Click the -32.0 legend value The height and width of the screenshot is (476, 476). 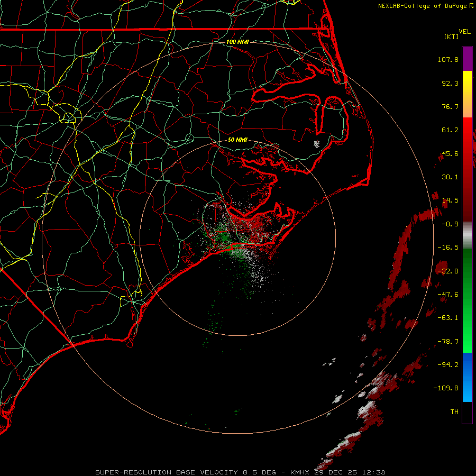click(448, 271)
